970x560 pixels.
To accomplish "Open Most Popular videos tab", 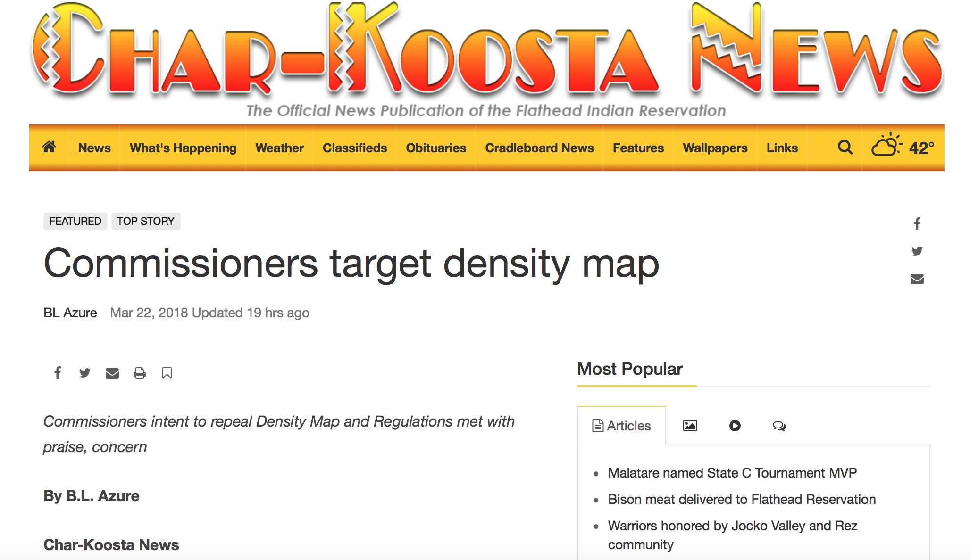I will [x=735, y=425].
